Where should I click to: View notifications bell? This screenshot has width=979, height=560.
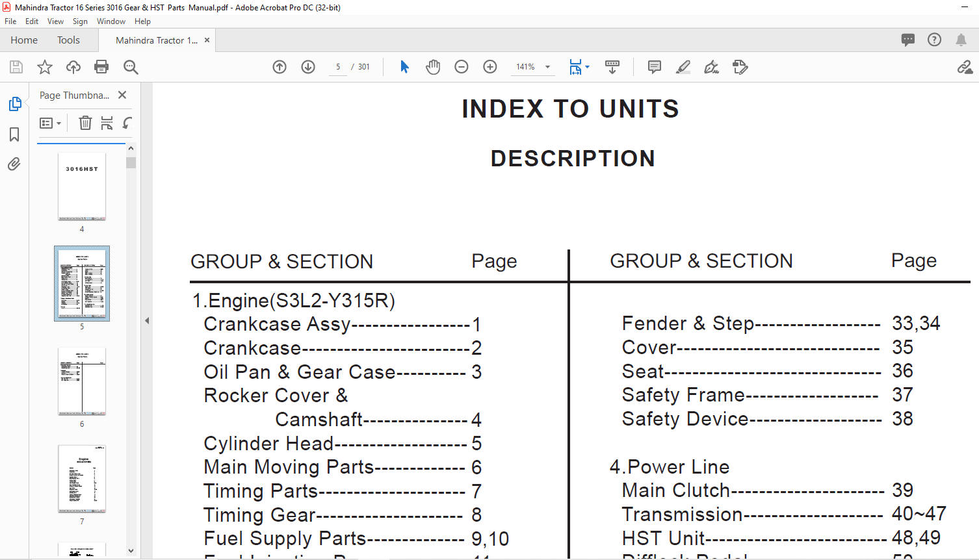pos(961,40)
